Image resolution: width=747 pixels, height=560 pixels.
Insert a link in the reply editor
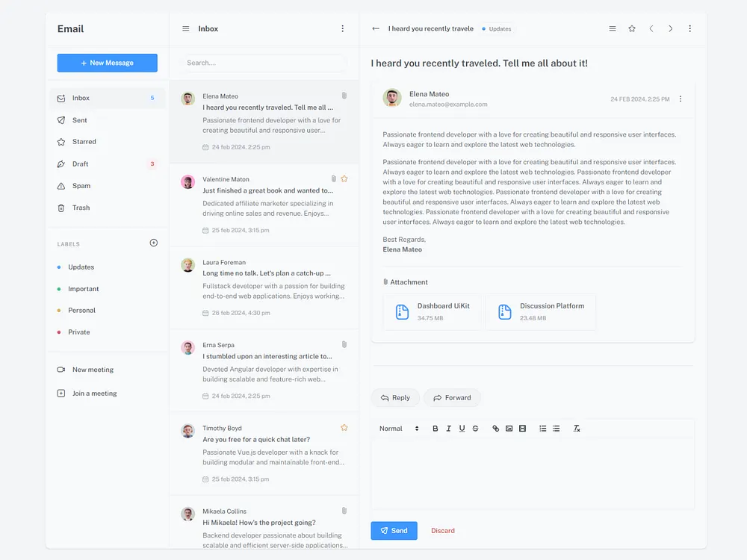(x=495, y=428)
